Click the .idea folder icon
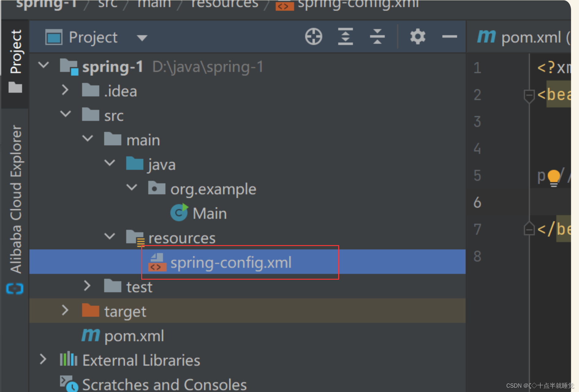 coord(91,90)
